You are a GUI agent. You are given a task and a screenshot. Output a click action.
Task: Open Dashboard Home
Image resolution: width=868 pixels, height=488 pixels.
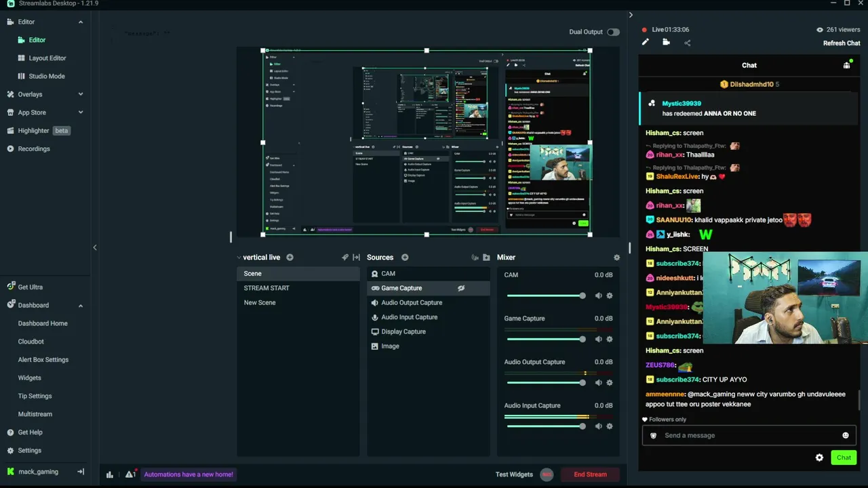tap(43, 323)
